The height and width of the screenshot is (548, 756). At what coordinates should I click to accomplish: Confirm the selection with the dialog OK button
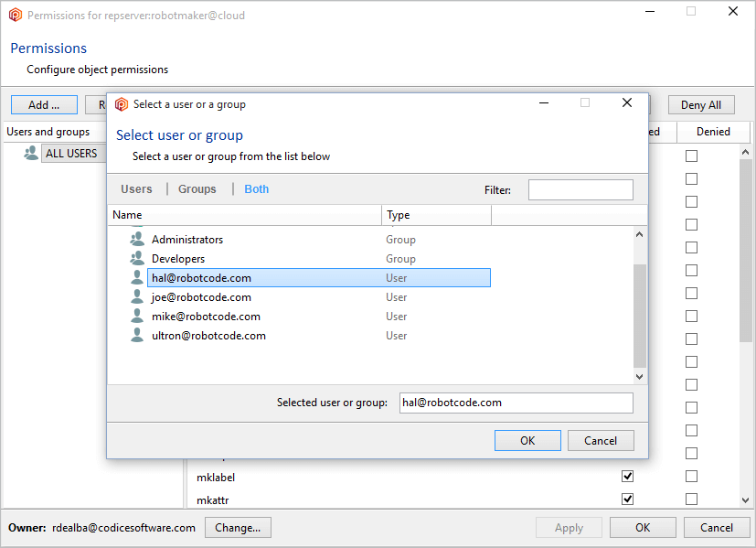(x=527, y=440)
